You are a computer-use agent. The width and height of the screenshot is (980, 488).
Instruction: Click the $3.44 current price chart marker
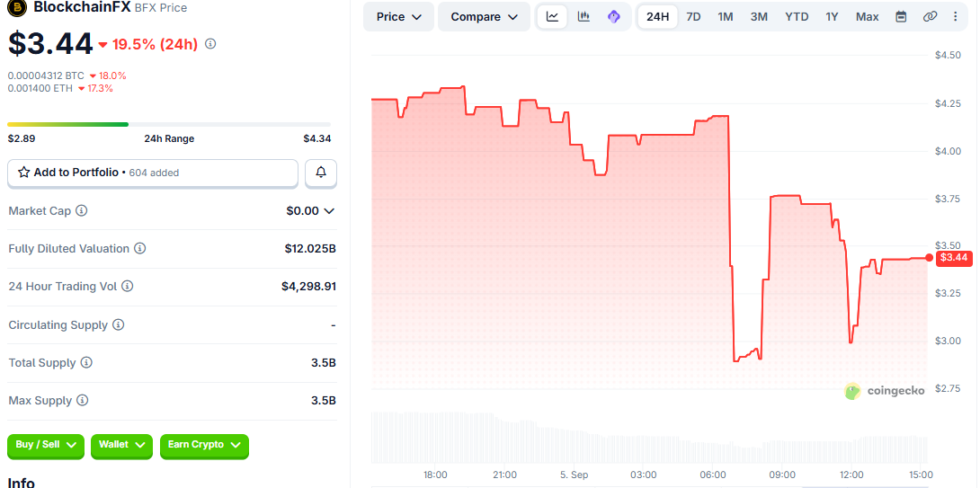pyautogui.click(x=954, y=258)
